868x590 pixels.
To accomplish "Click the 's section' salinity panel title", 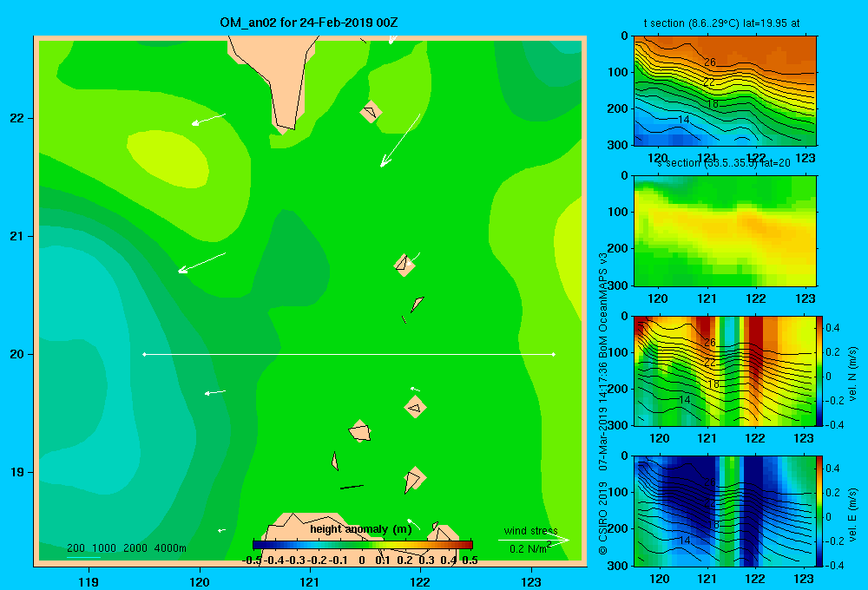I will pos(723,163).
